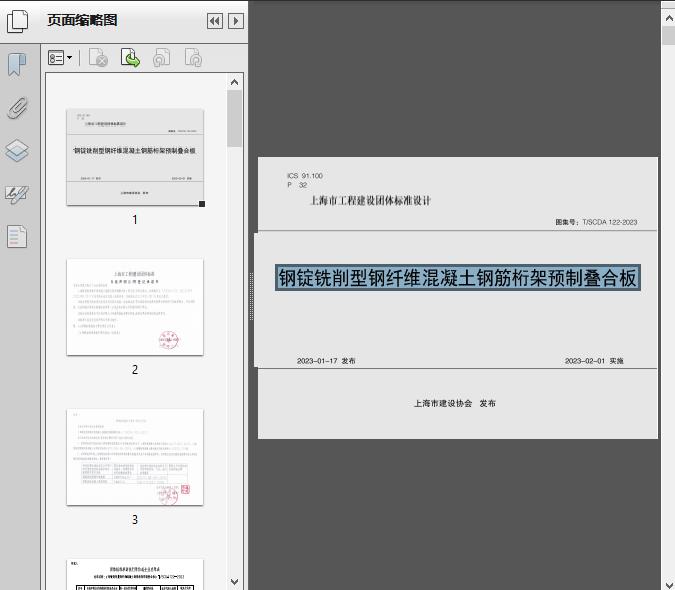Click document view scroll up arrow
The image size is (675, 590).
coord(669,19)
